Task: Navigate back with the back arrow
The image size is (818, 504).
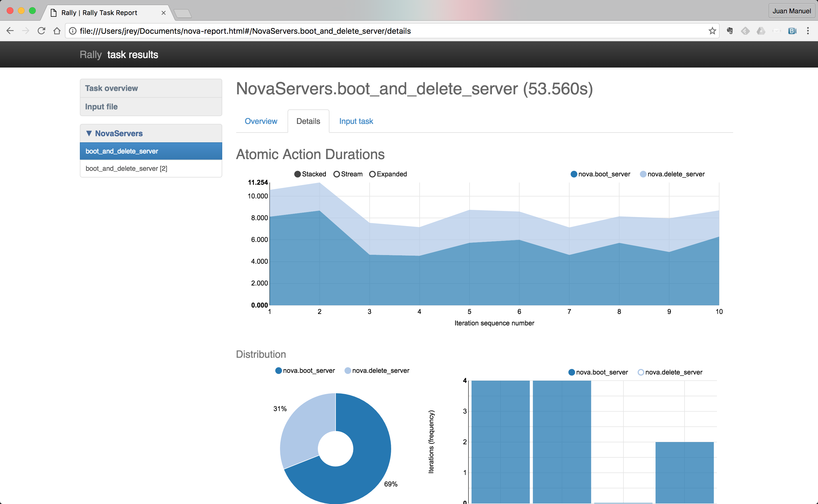Action: [x=10, y=31]
